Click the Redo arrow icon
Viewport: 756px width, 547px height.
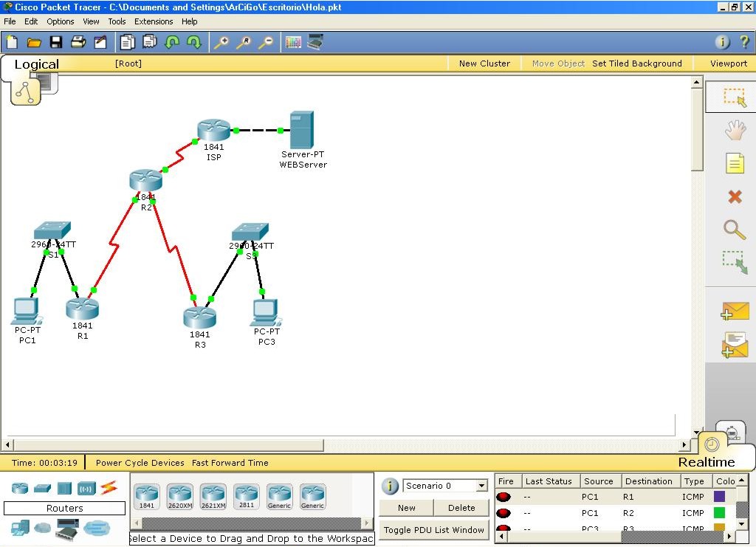(x=194, y=42)
